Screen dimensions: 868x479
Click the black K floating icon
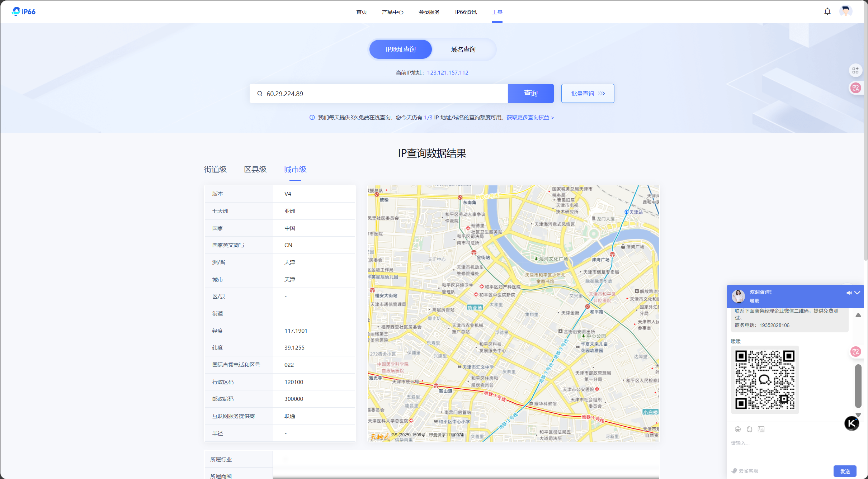click(852, 423)
